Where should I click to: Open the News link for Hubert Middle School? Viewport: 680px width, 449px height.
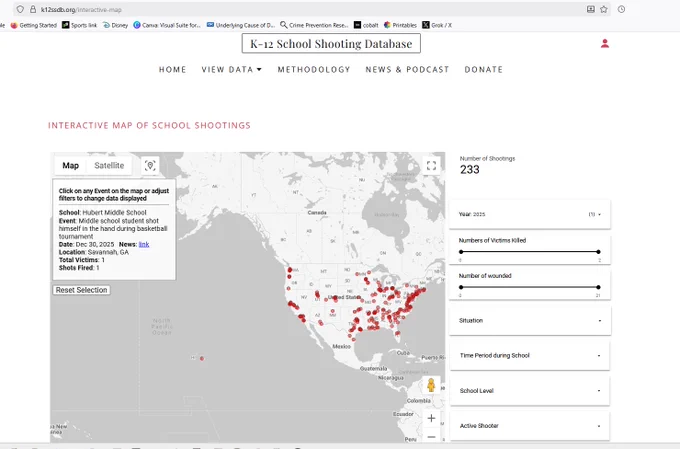point(144,244)
